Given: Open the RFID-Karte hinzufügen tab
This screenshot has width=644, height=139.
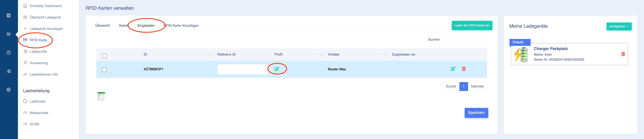Looking at the screenshot, I should pos(181,26).
